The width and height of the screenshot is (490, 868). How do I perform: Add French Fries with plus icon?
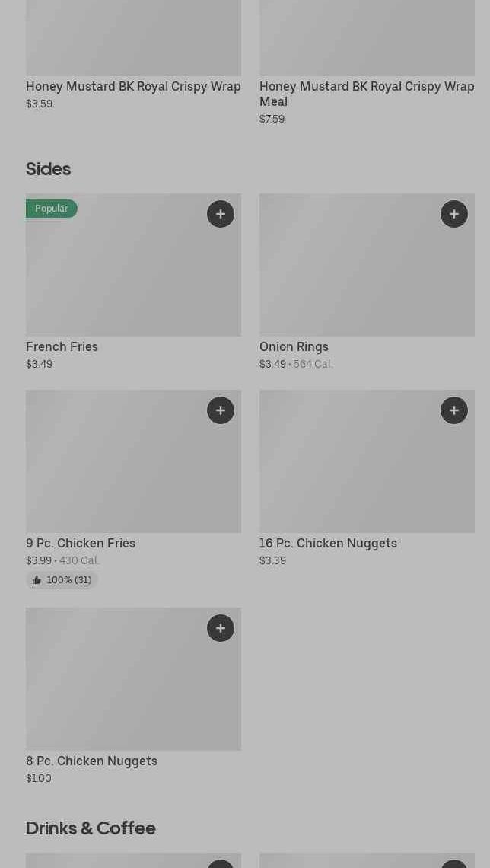click(x=221, y=214)
